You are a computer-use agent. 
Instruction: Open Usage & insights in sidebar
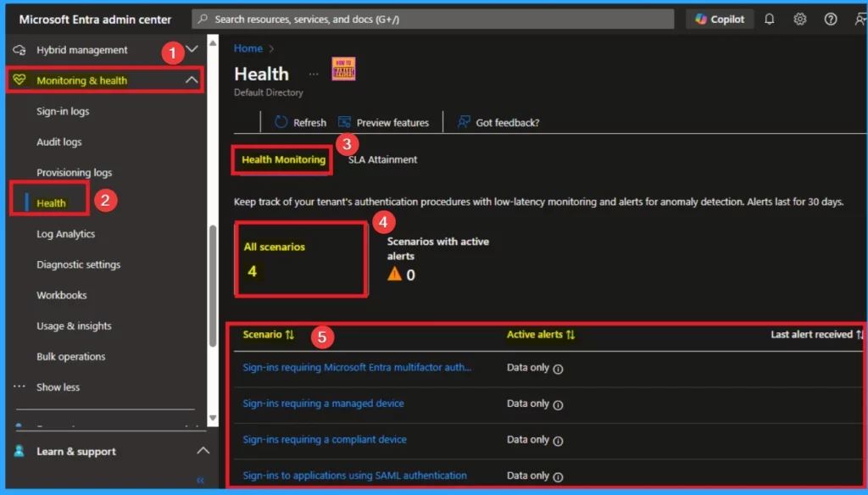pos(75,325)
